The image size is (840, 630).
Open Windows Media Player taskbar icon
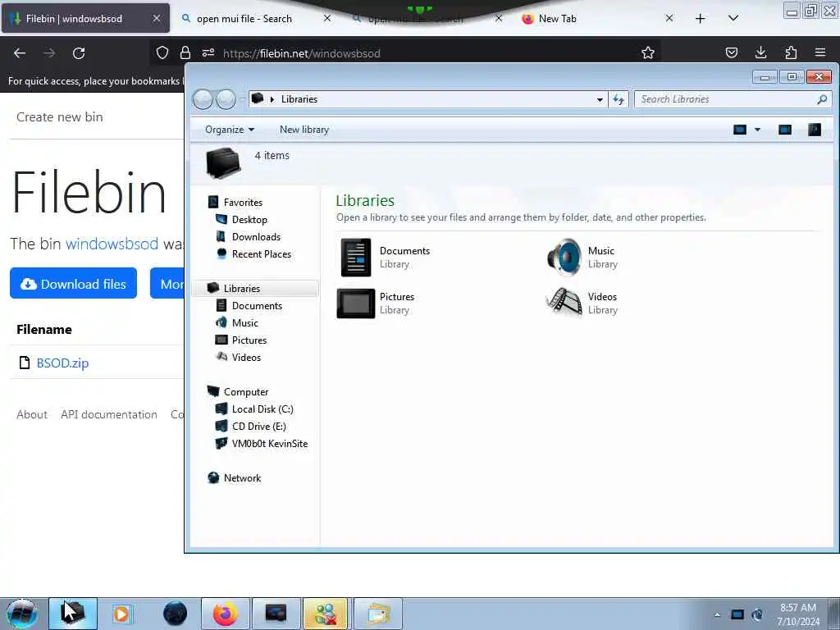point(122,614)
